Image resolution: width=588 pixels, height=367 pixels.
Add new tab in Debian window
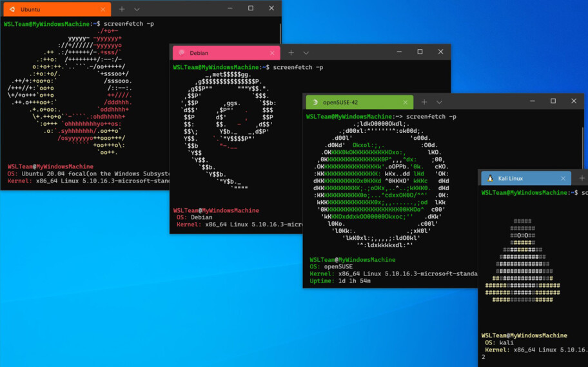[x=291, y=53]
